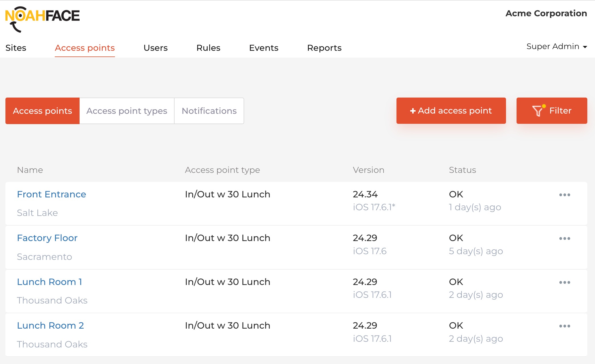Screen dimensions: 595x364
Task: Expand the Super Admin dropdown
Action: [x=556, y=46]
